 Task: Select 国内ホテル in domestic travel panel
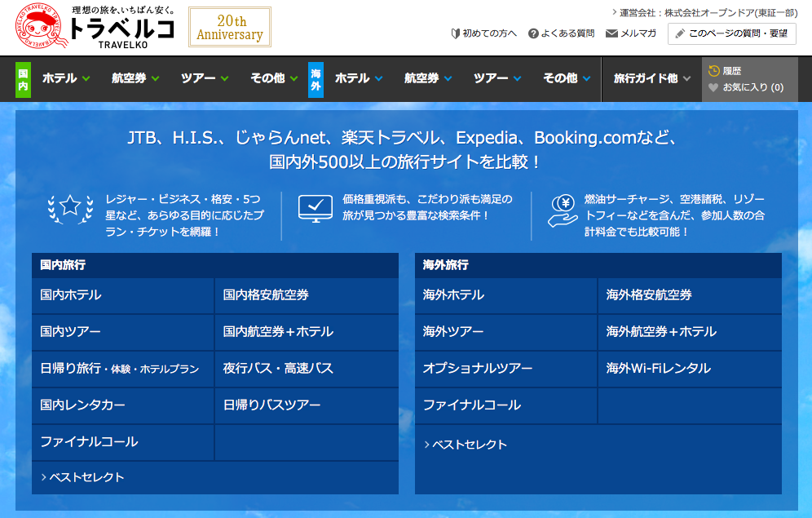[123, 295]
